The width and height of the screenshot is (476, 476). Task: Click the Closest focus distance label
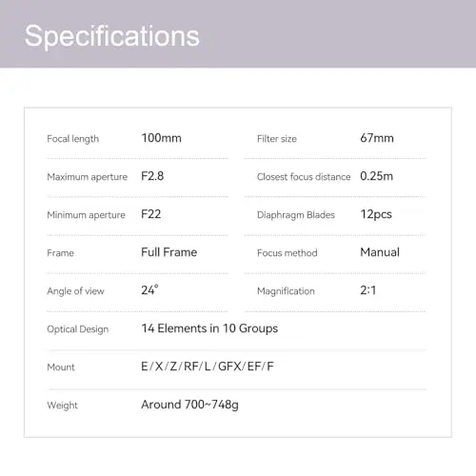(x=304, y=177)
